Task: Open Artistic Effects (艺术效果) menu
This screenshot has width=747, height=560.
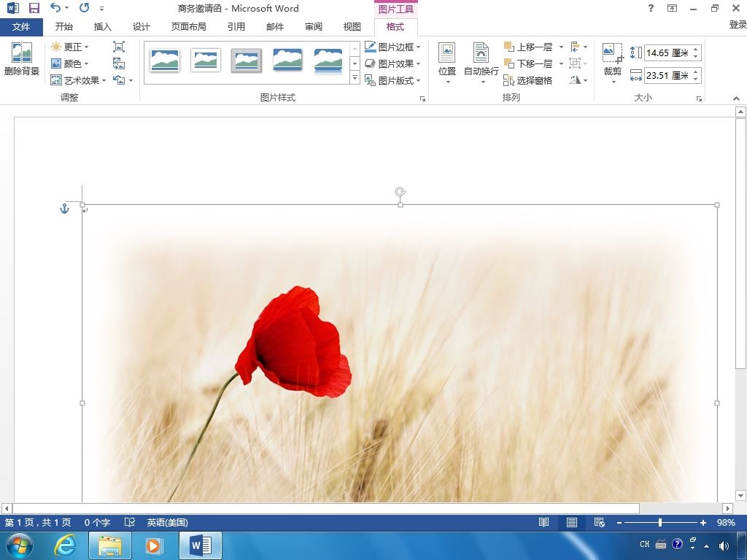Action: (78, 80)
